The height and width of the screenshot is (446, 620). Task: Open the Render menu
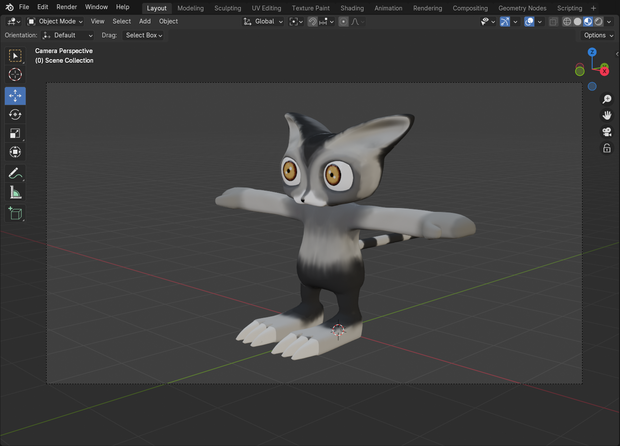[x=66, y=7]
